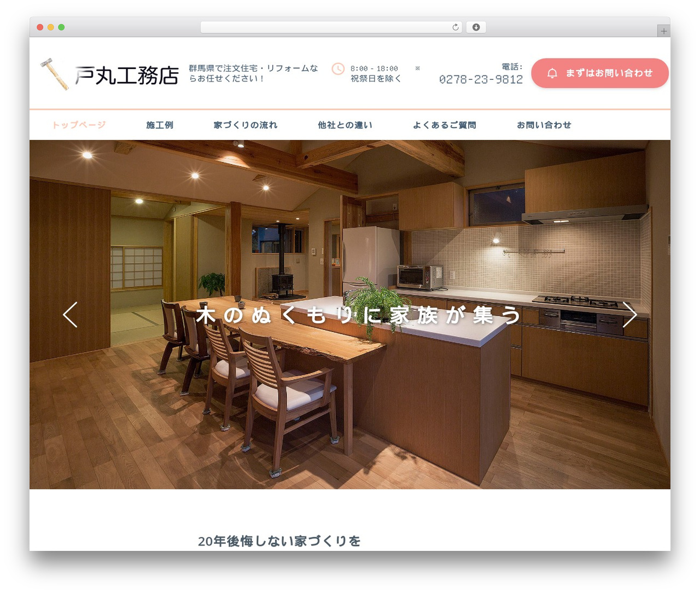Click the browser reload icon

456,27
